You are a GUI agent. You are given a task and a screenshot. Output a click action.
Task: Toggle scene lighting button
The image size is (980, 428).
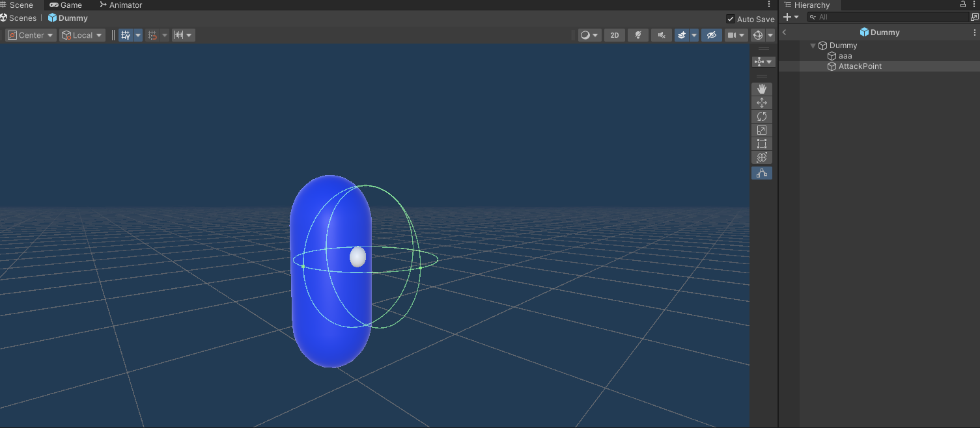click(638, 35)
